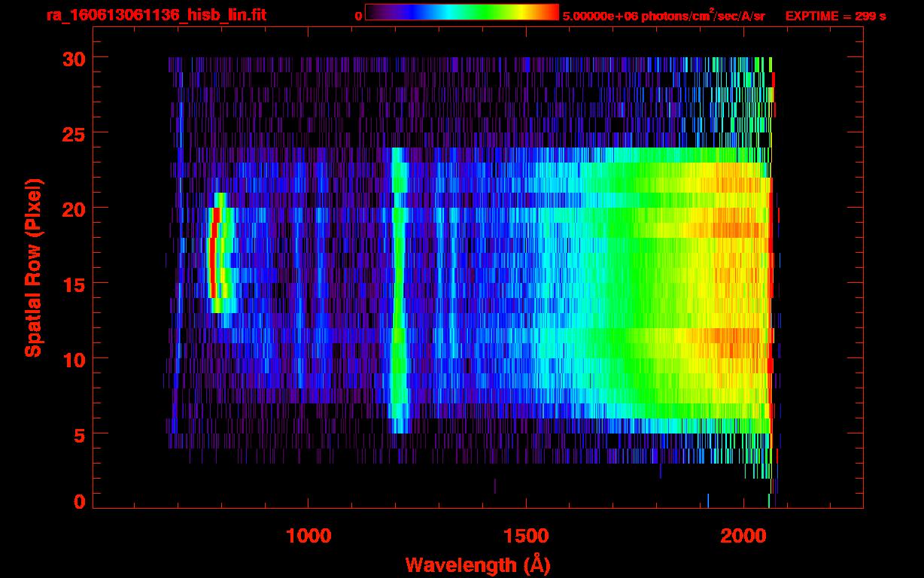Click the dark purple start of color bar
Screen dimensions: 924x578
(373, 13)
